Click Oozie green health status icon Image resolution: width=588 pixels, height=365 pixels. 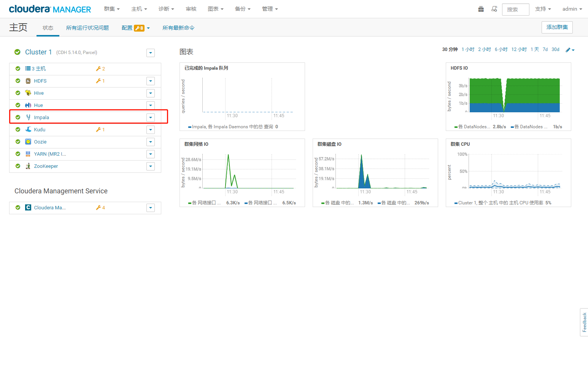click(18, 142)
